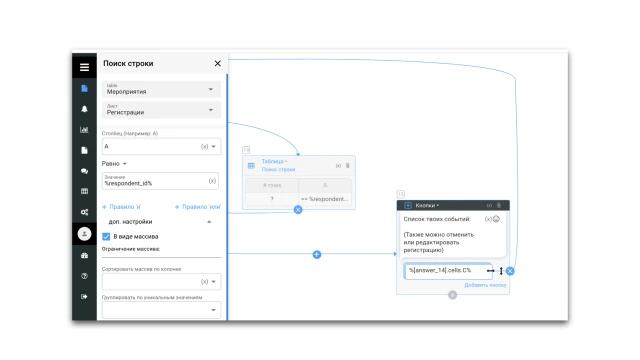Close the Поиск строки panel
Screen dimensions: 640x360
coord(218,63)
